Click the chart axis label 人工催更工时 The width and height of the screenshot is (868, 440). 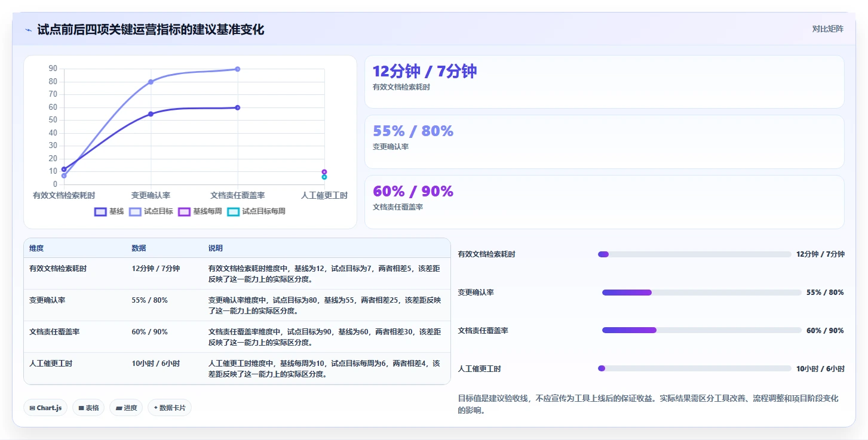click(x=324, y=195)
